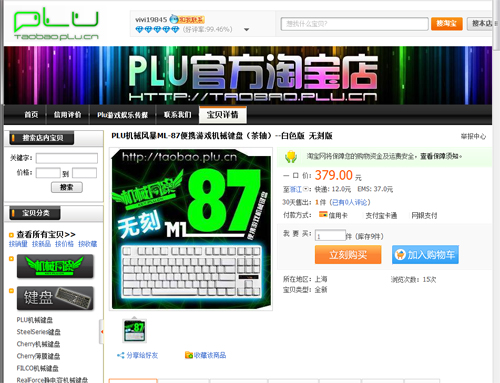Focus the maximum price input field
Image resolution: width=500 pixels, height=383 pixels.
[x=84, y=173]
